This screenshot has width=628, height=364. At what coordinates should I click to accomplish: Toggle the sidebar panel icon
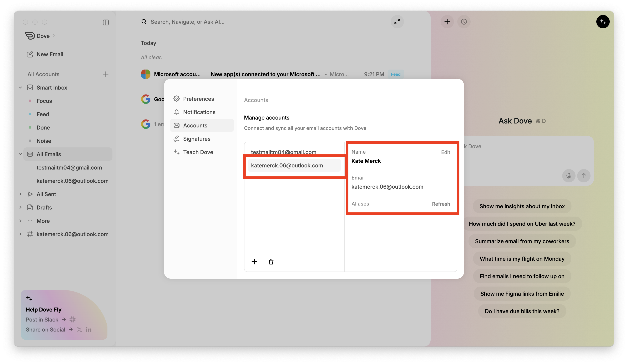106,22
